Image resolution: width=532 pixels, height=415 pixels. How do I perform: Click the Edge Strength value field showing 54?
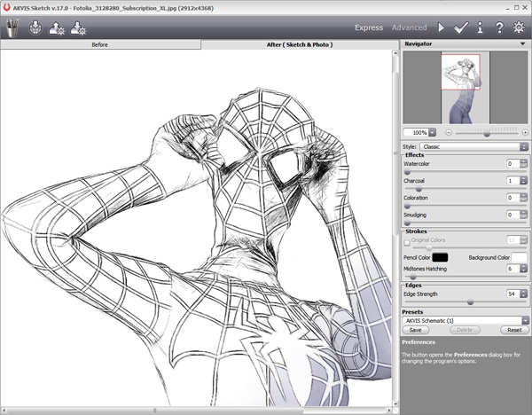[x=513, y=294]
